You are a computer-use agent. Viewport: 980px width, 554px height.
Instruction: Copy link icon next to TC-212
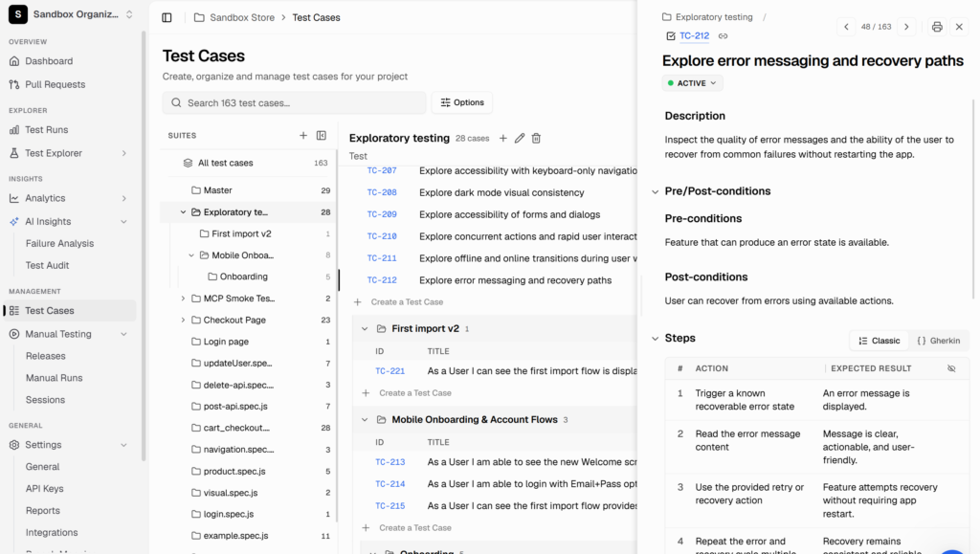click(x=724, y=36)
